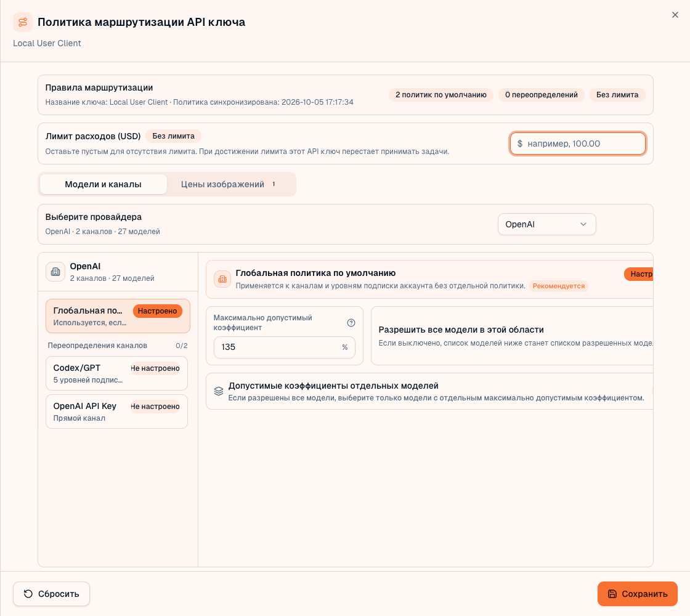Edit the maximum coefficient value 135
Viewport: 690px width, 616px height.
(x=284, y=347)
